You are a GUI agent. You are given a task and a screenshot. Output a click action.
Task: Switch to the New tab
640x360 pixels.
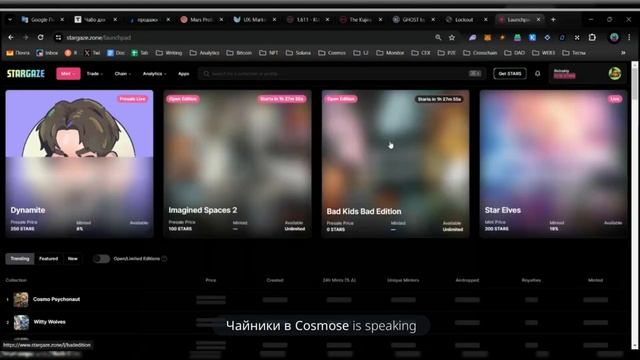pos(73,259)
